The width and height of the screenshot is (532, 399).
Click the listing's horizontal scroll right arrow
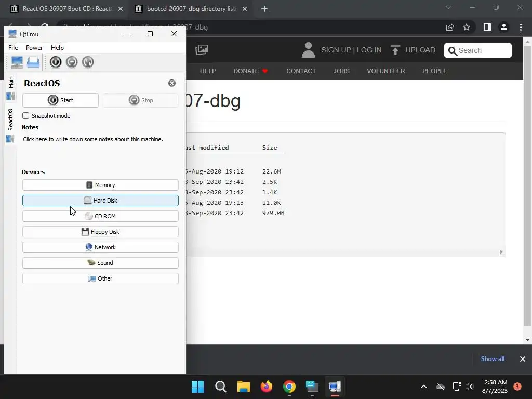(x=501, y=252)
